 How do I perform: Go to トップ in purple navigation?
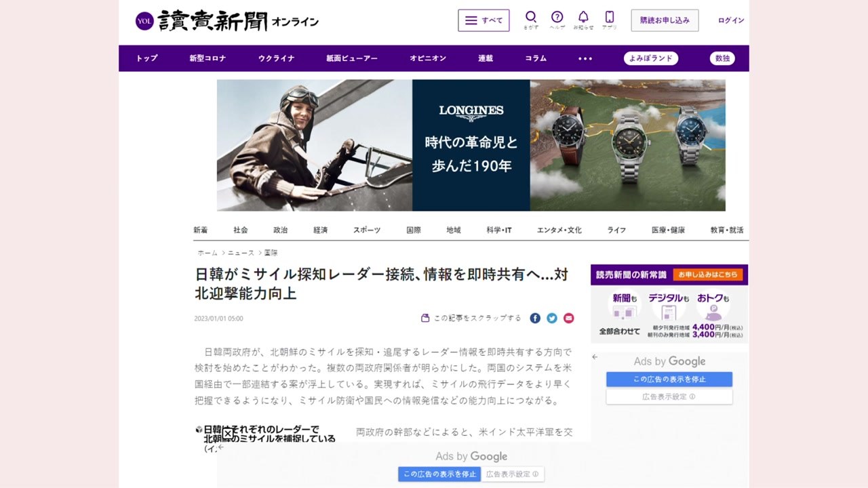tap(146, 58)
